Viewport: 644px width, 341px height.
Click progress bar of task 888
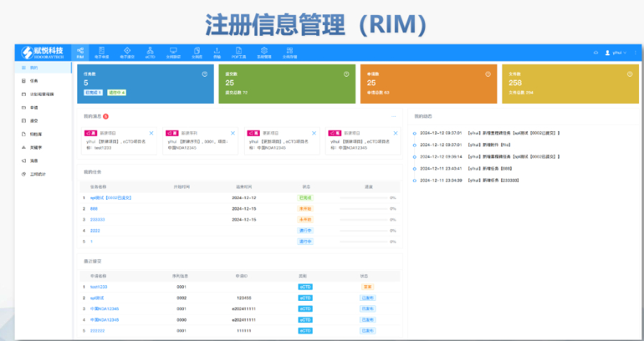[x=364, y=208]
